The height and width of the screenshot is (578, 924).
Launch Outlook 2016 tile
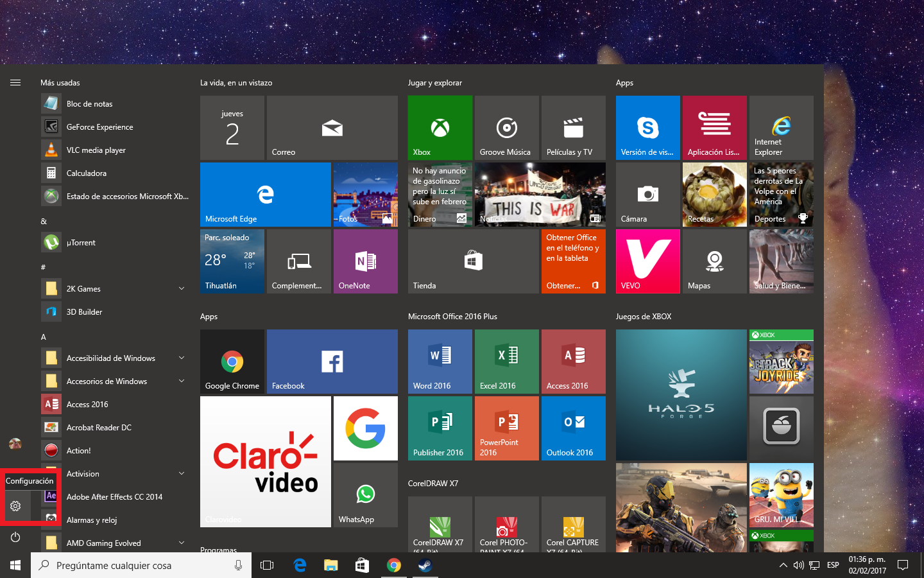(x=574, y=428)
